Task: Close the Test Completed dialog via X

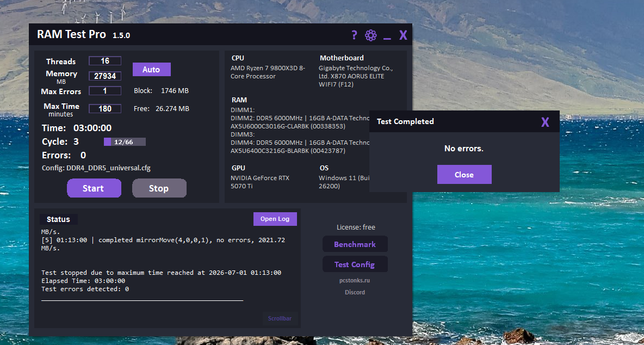Action: [x=545, y=122]
